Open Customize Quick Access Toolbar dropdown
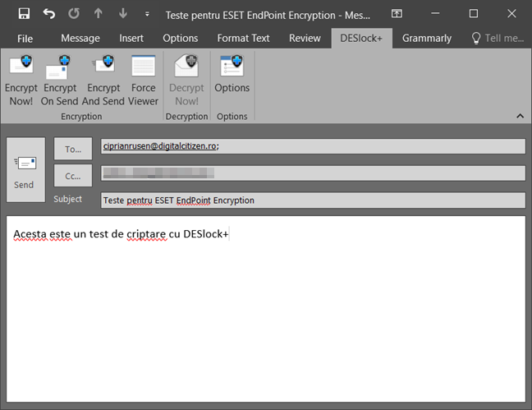This screenshot has height=410, width=532. (x=147, y=14)
